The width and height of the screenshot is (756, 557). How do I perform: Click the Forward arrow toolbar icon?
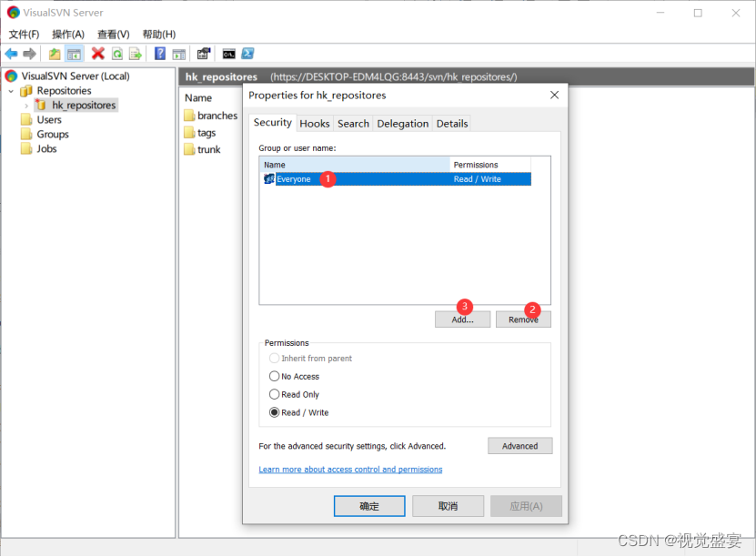[x=29, y=54]
